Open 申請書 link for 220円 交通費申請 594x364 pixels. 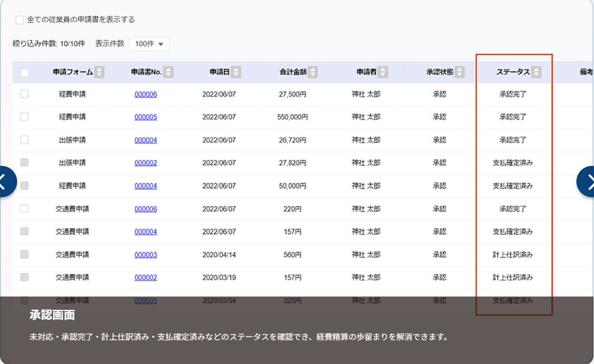(146, 209)
